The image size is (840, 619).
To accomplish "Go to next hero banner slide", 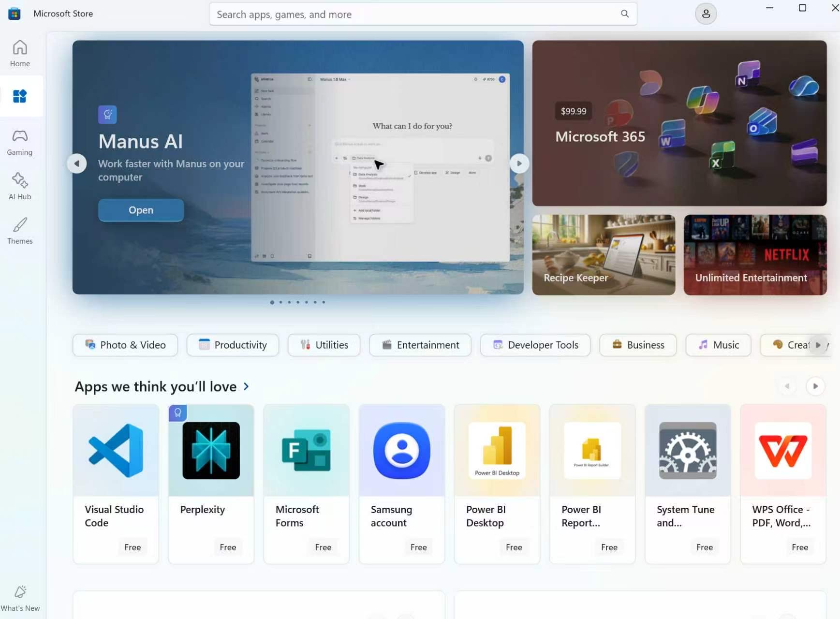I will [x=519, y=163].
